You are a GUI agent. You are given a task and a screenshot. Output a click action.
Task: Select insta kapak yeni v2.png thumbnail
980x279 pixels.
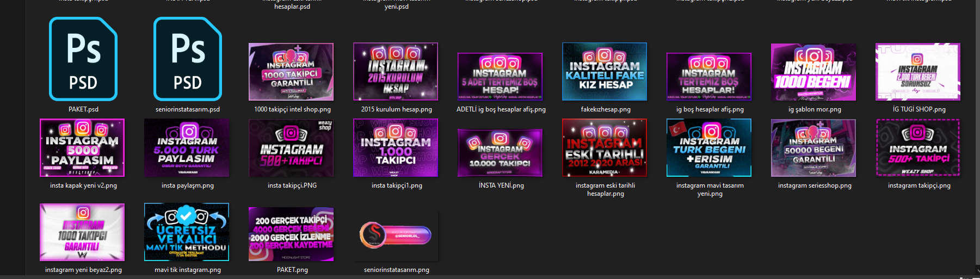82,148
